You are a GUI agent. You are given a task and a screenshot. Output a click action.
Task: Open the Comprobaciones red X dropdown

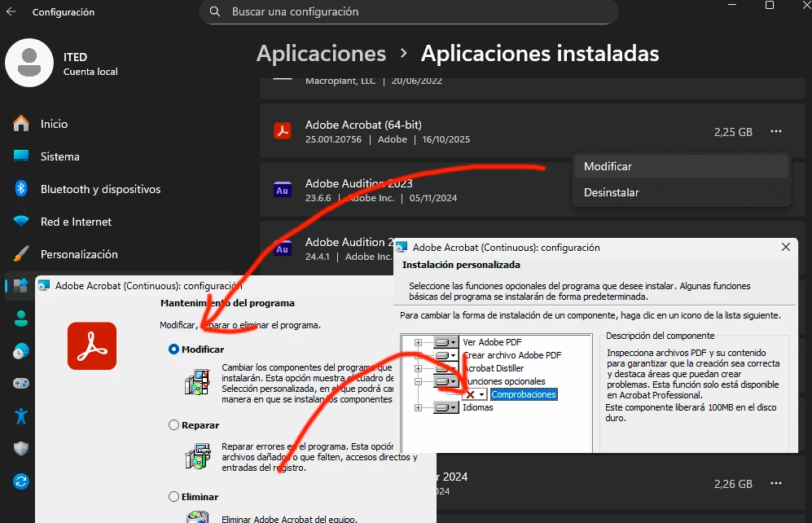click(x=475, y=394)
